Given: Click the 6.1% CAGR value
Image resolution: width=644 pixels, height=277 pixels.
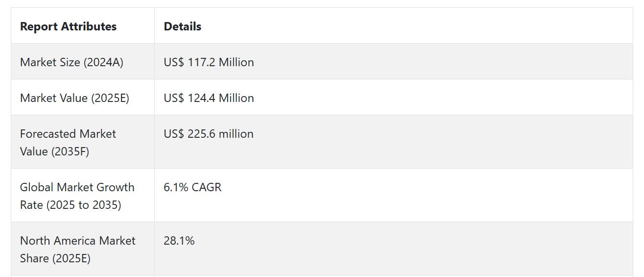Looking at the screenshot, I should pyautogui.click(x=192, y=187).
